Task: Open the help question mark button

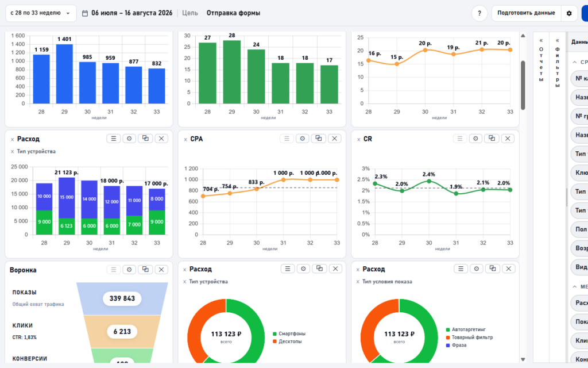Action: pyautogui.click(x=479, y=13)
